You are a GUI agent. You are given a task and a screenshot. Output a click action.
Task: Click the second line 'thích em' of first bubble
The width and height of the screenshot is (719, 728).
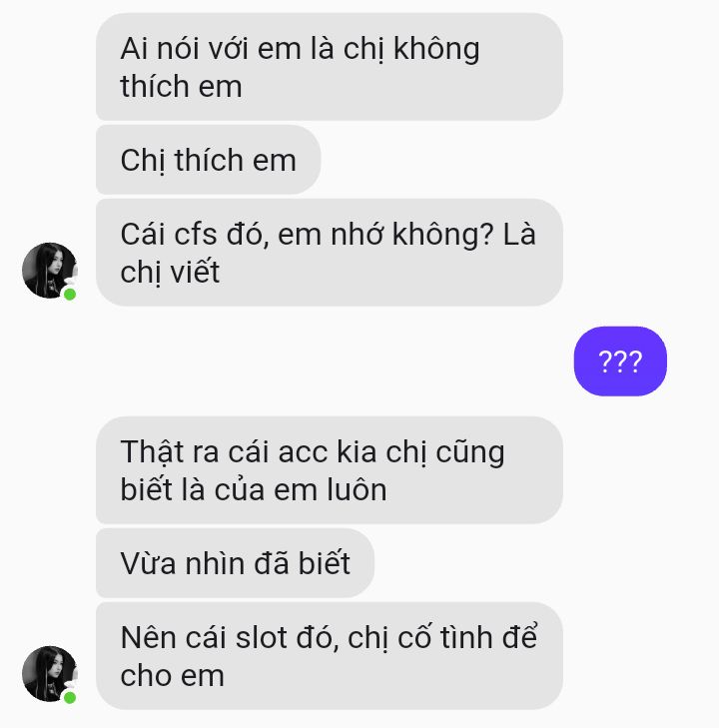[181, 87]
